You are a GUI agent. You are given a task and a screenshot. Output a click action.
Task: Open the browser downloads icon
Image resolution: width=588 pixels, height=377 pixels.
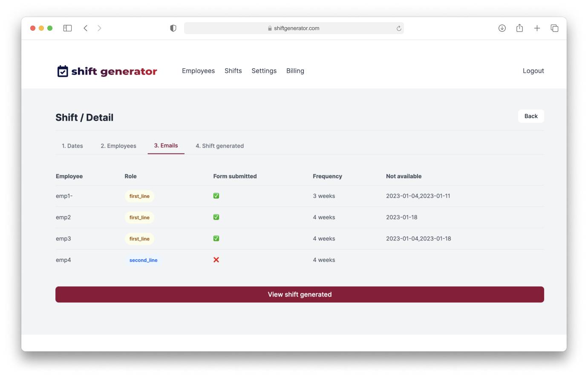click(502, 28)
